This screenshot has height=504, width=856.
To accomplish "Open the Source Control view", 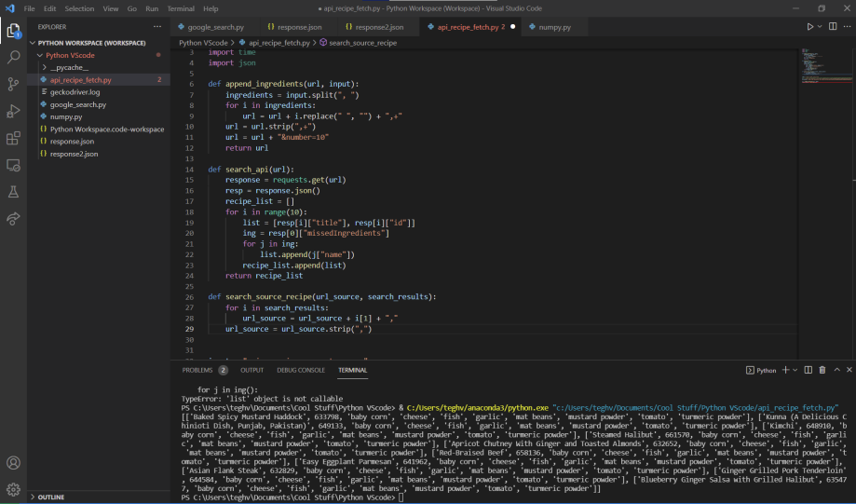I will click(x=14, y=84).
